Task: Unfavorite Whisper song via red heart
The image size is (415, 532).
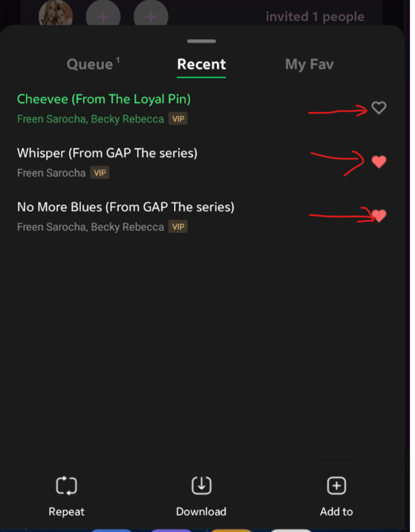Action: [x=379, y=162]
